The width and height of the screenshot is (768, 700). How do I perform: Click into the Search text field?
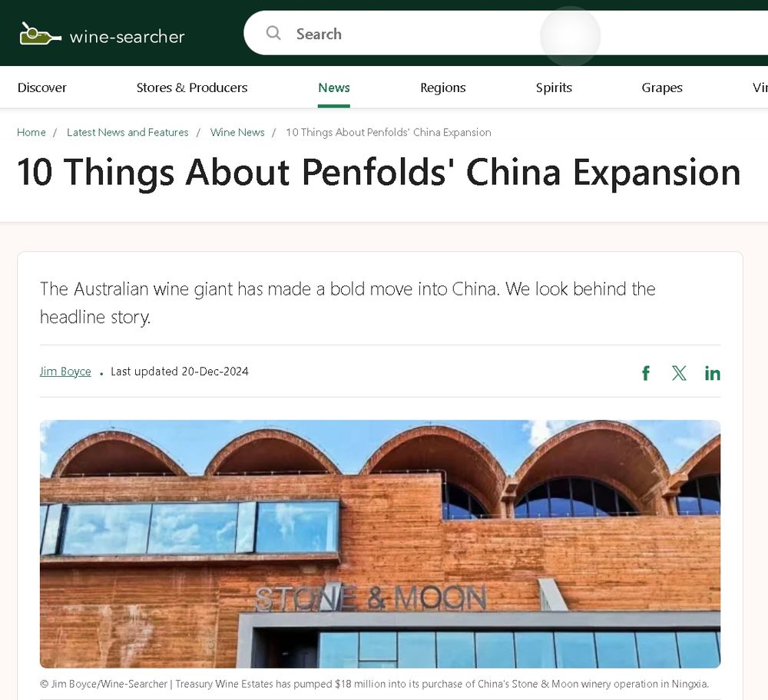(505, 33)
